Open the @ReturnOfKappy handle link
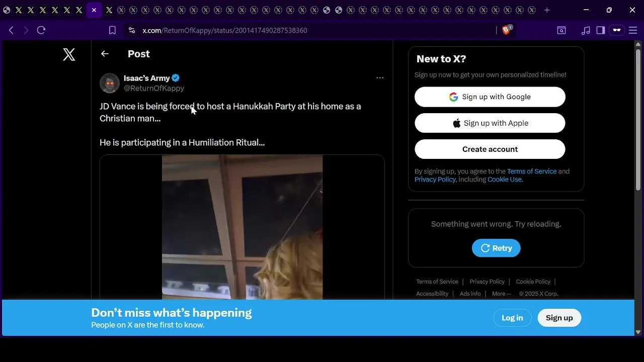This screenshot has width=644, height=362. point(154,88)
